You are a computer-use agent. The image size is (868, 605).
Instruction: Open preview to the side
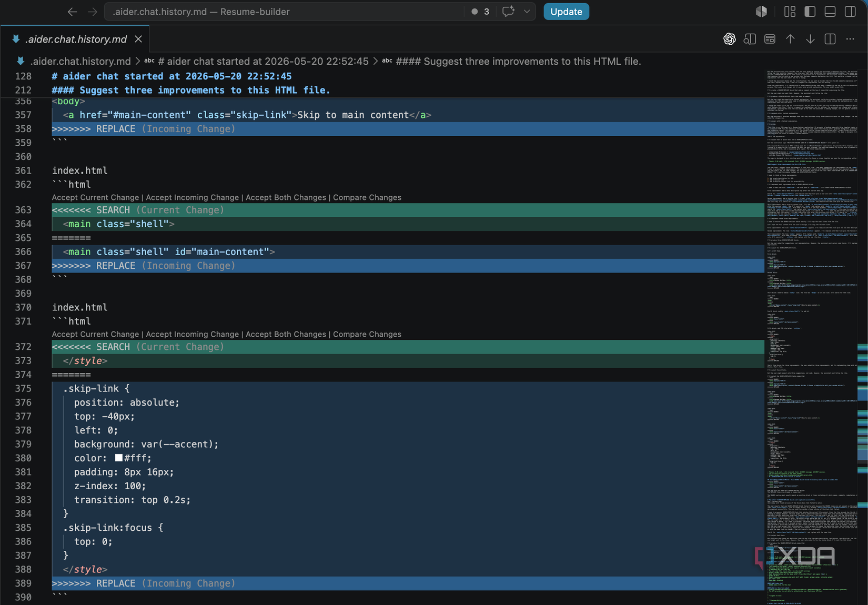pyautogui.click(x=750, y=39)
